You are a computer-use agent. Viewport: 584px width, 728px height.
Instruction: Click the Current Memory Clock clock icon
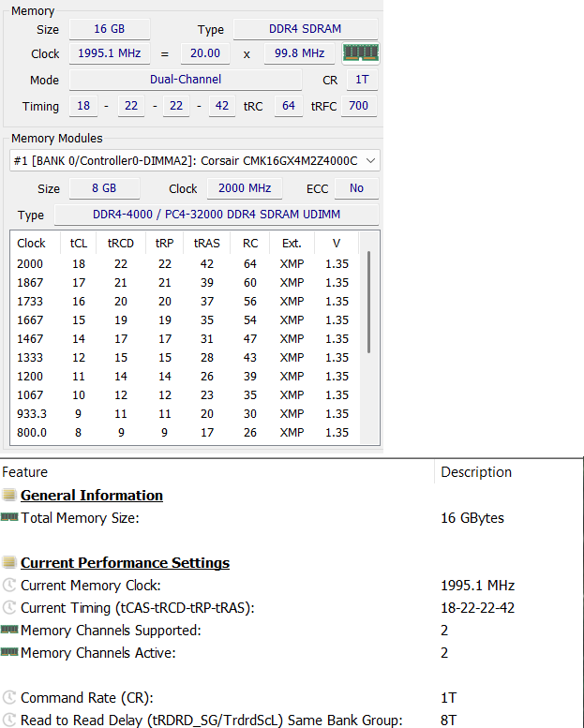click(9, 585)
